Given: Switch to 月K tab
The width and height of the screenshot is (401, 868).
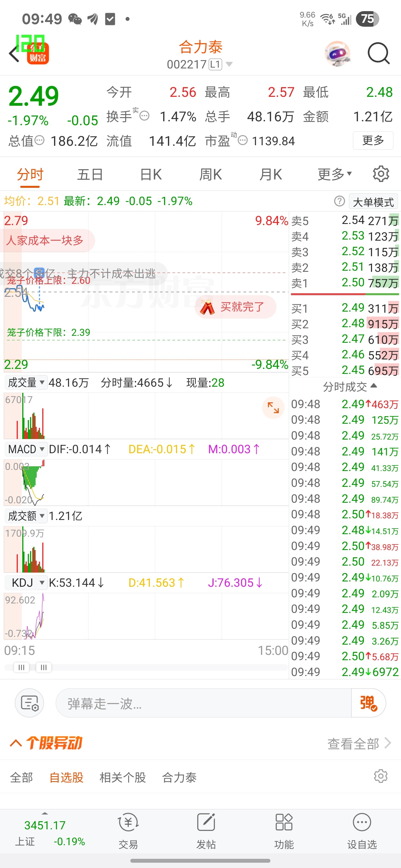Looking at the screenshot, I should pyautogui.click(x=270, y=174).
